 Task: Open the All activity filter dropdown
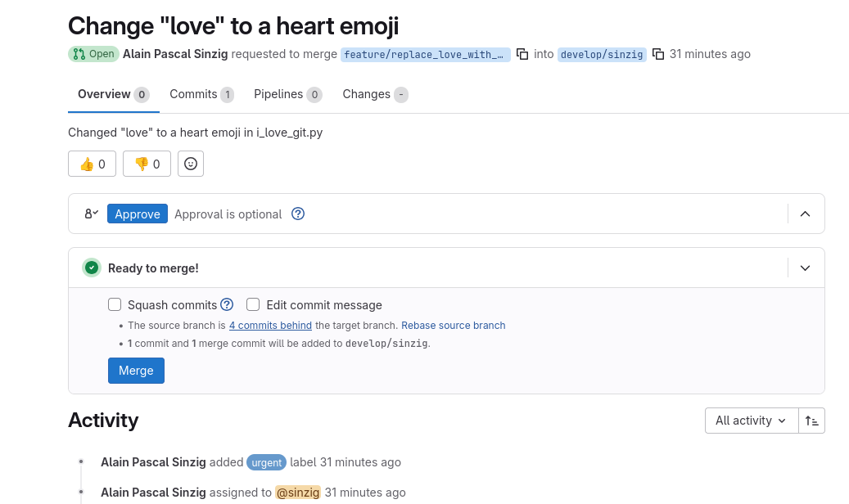750,420
